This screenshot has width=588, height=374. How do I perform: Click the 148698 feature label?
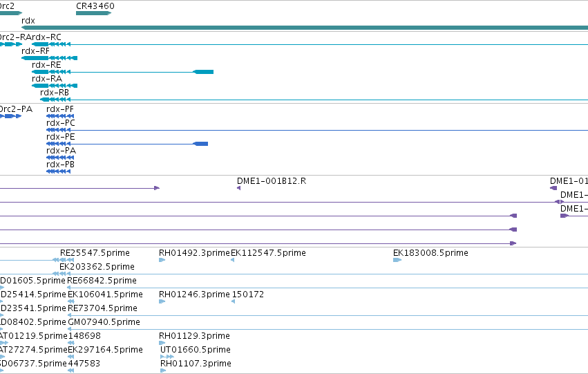(x=84, y=337)
